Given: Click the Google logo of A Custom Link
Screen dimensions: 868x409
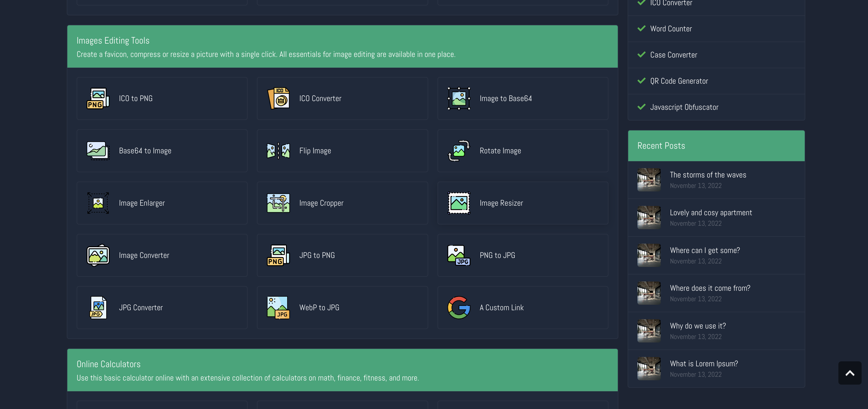Looking at the screenshot, I should tap(459, 308).
